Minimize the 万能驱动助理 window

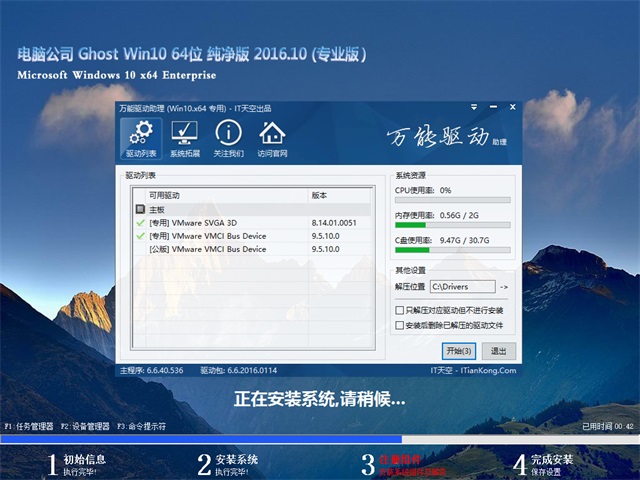tap(493, 107)
